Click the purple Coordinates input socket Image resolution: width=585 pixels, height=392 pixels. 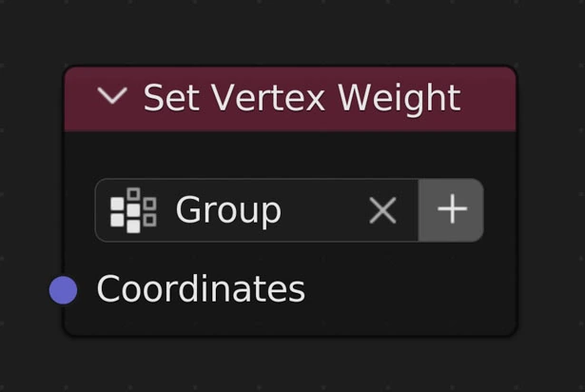(63, 289)
